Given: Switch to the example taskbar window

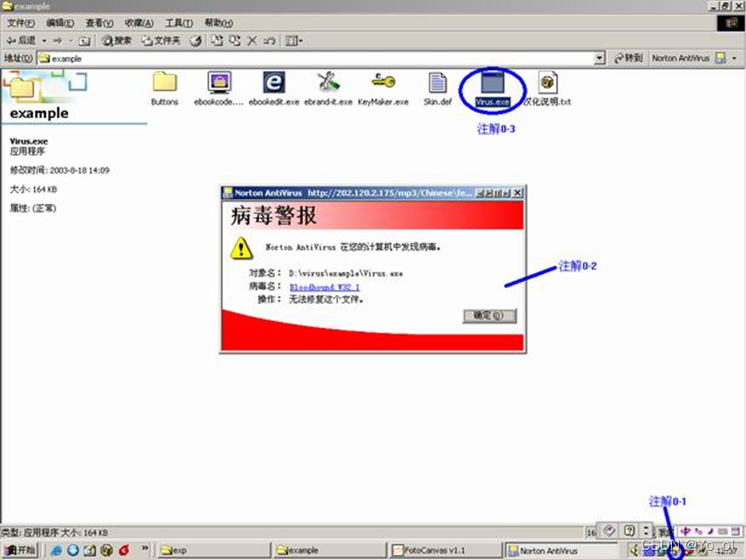Looking at the screenshot, I should [330, 550].
